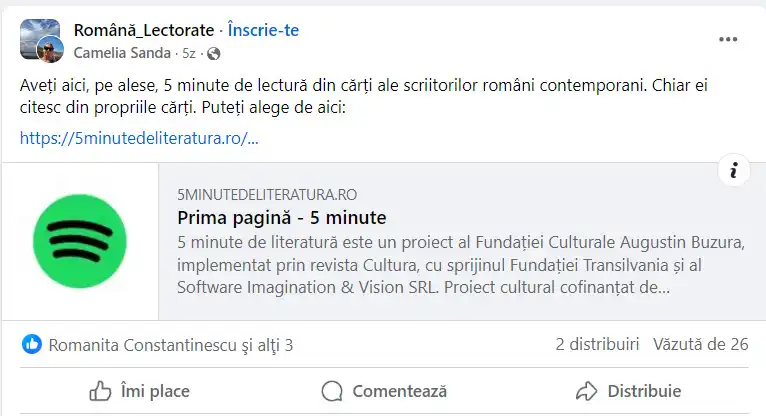Open the 5minutedeliteratura.ro URL link
The image size is (766, 416).
click(x=139, y=138)
